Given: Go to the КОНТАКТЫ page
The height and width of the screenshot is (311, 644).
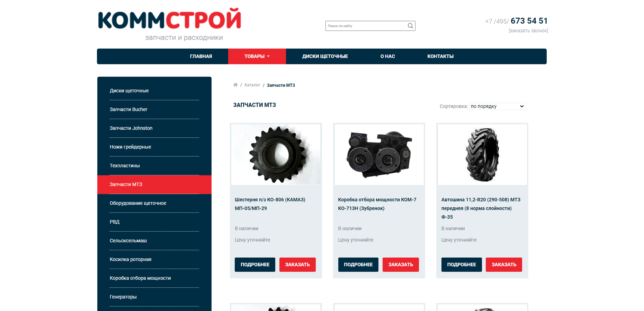Looking at the screenshot, I should click(x=440, y=56).
